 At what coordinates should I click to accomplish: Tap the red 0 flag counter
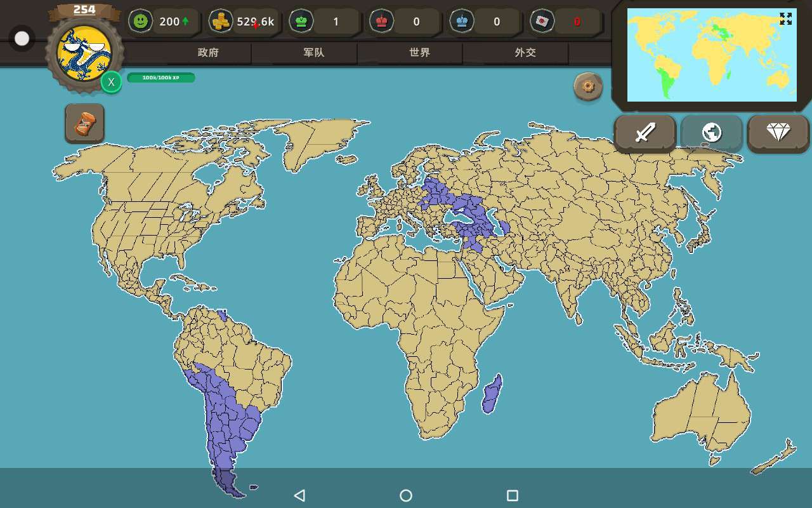coord(577,22)
